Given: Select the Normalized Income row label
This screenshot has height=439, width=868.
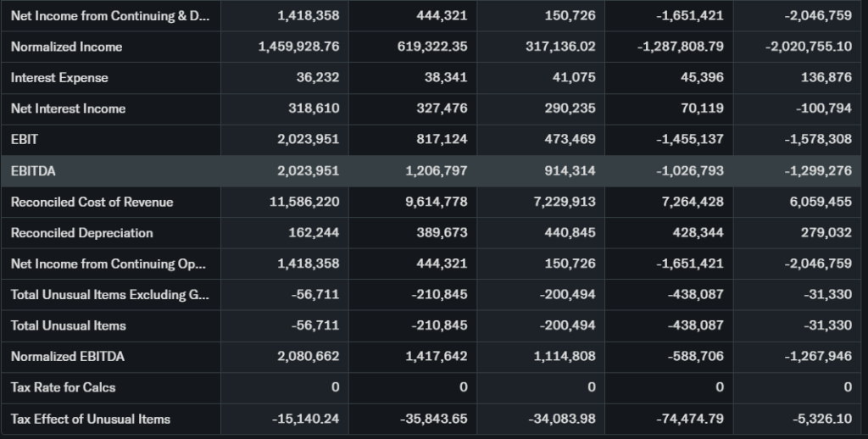Looking at the screenshot, I should 66,47.
